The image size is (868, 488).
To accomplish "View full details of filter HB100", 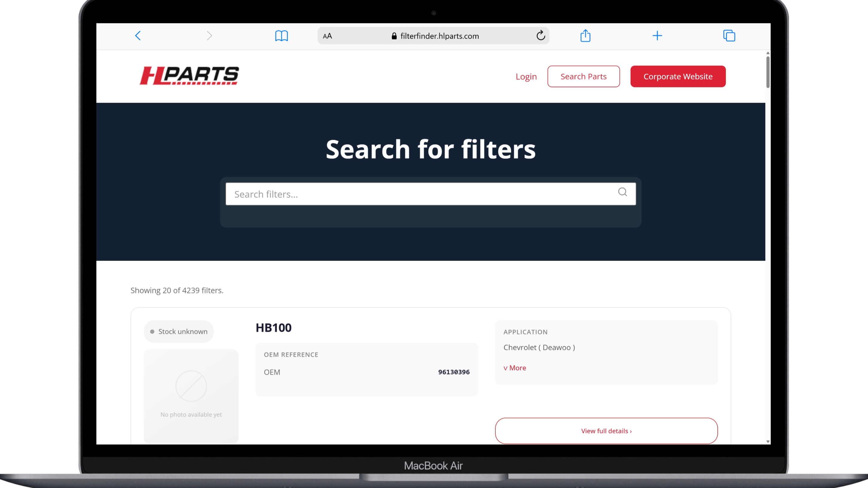I will [606, 431].
